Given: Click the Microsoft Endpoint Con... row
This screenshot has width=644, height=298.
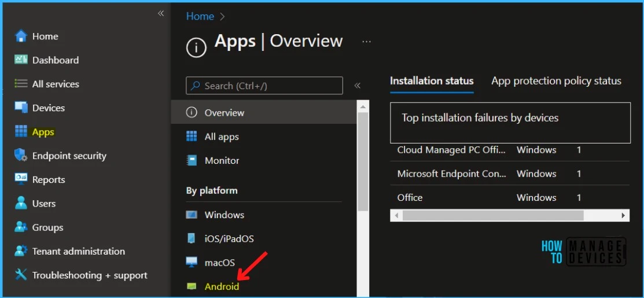Looking at the screenshot, I should pyautogui.click(x=509, y=174).
